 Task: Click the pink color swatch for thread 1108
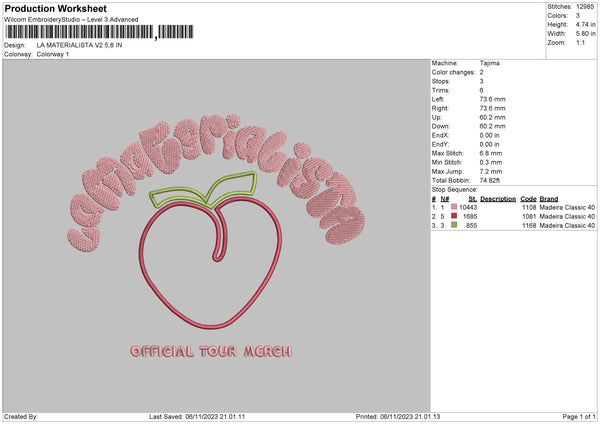pos(454,207)
